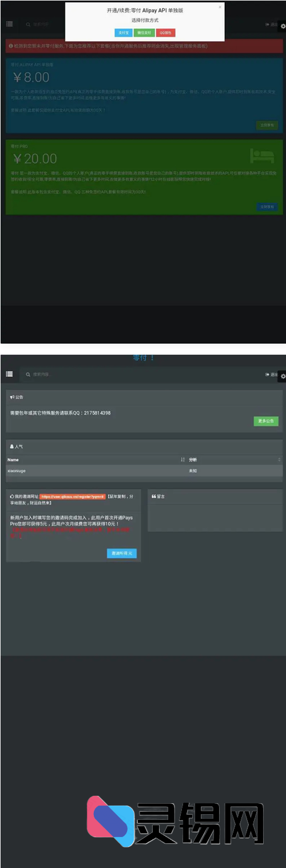The image size is (286, 868).
Task: Sort table by 分析 column header
Action: [235, 459]
